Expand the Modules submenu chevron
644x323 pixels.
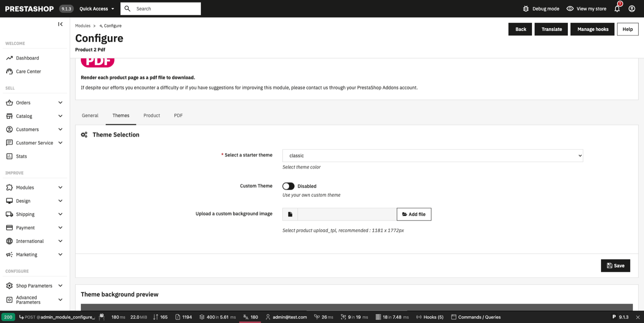pos(60,188)
